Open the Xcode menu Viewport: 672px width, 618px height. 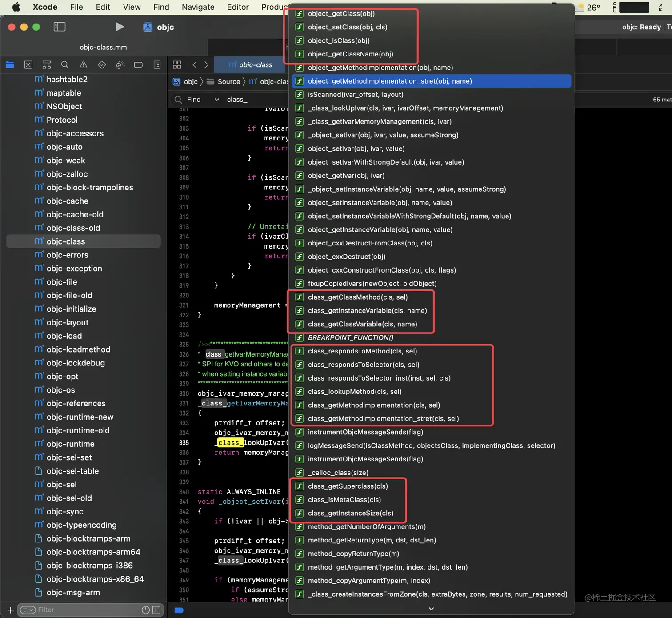point(45,7)
